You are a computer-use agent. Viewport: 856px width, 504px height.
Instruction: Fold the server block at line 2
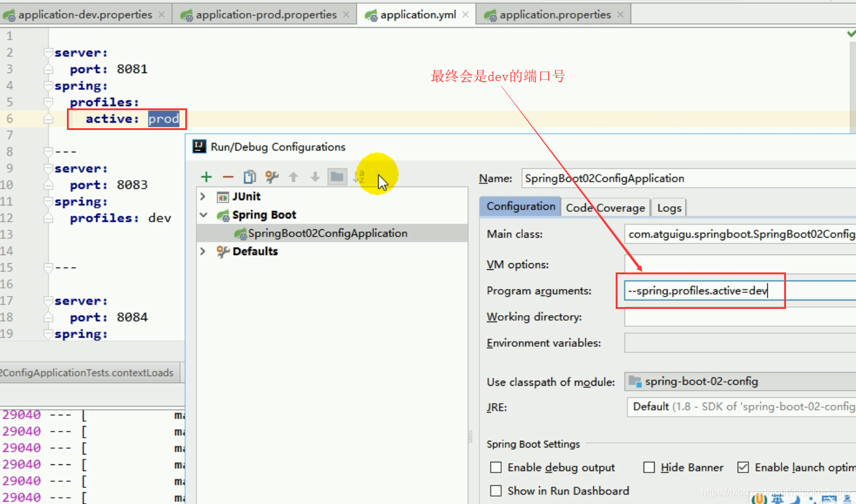[x=48, y=53]
